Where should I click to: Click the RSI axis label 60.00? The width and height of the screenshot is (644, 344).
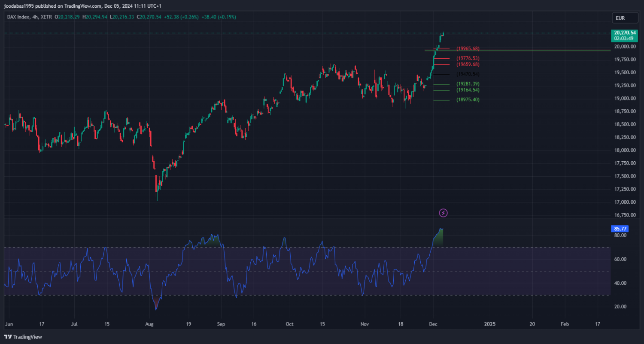[620, 260]
